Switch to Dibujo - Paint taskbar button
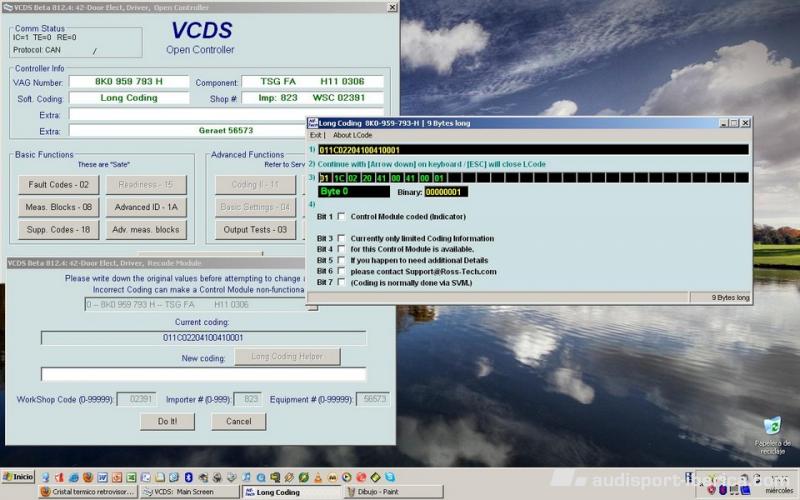The height and width of the screenshot is (500, 800). click(x=393, y=492)
